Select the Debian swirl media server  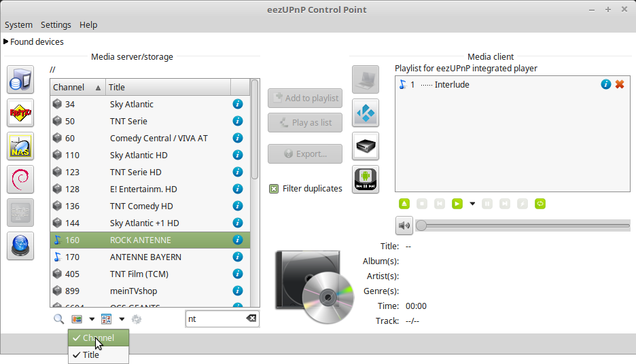(20, 179)
